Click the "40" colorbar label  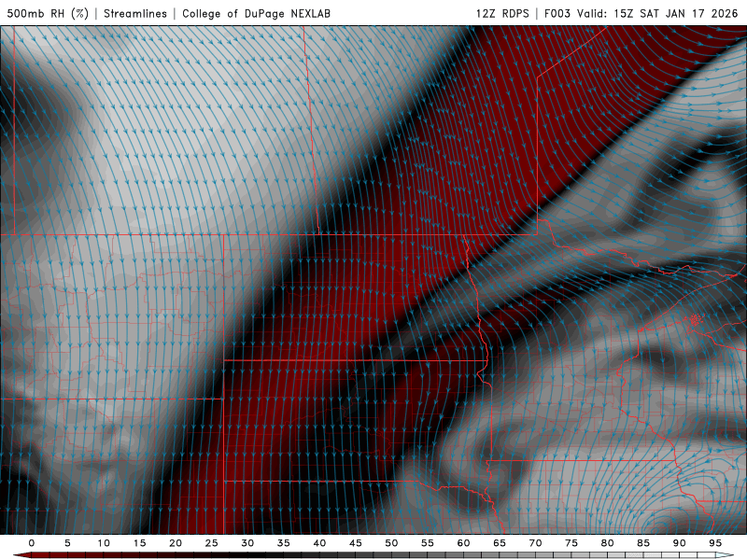point(319,543)
